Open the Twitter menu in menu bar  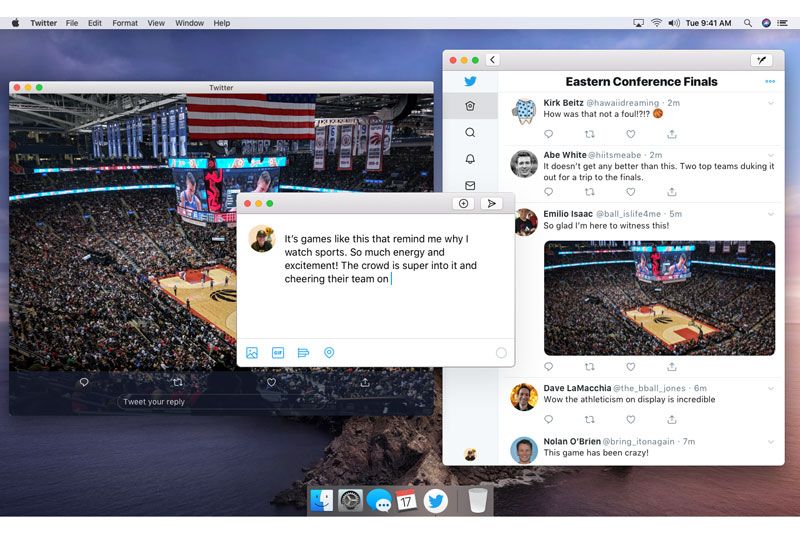click(x=43, y=23)
